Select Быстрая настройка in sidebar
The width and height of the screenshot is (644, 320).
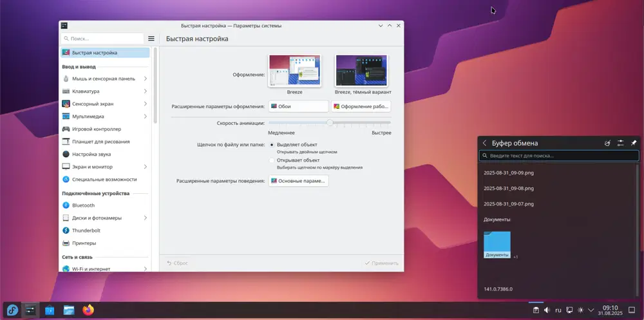tap(105, 53)
